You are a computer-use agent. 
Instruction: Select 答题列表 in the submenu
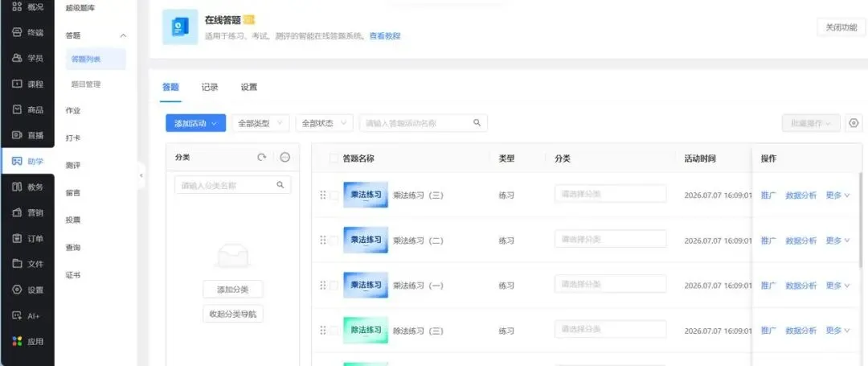96,60
